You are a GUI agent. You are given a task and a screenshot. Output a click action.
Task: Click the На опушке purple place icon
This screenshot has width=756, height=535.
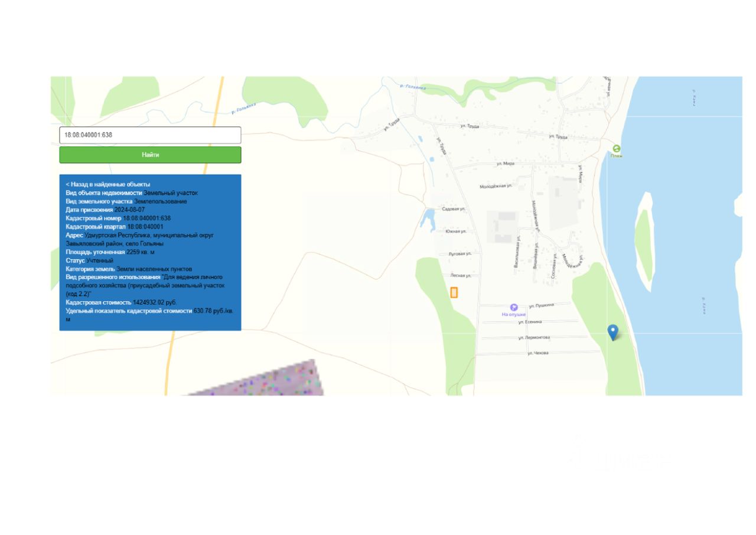[x=514, y=307]
